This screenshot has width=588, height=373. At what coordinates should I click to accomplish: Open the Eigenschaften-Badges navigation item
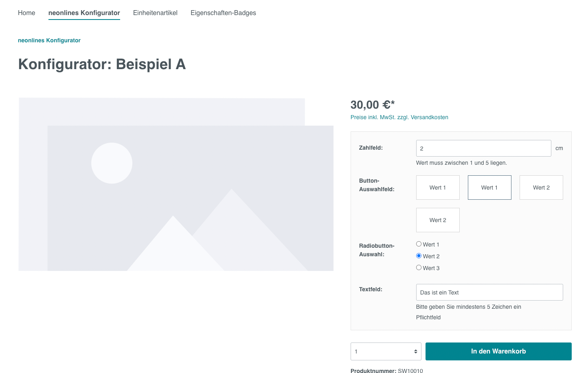tap(223, 13)
